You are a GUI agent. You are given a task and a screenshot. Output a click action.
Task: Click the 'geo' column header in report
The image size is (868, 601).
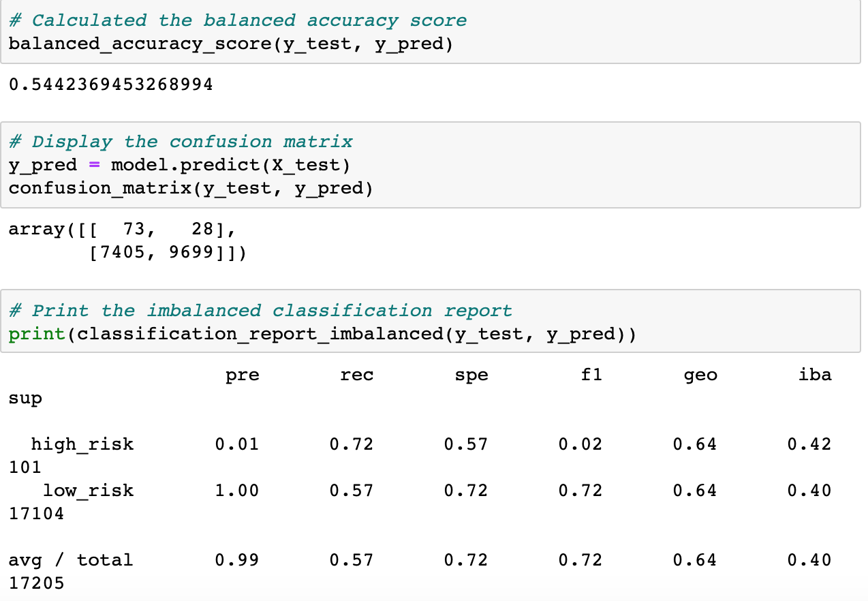click(x=700, y=375)
